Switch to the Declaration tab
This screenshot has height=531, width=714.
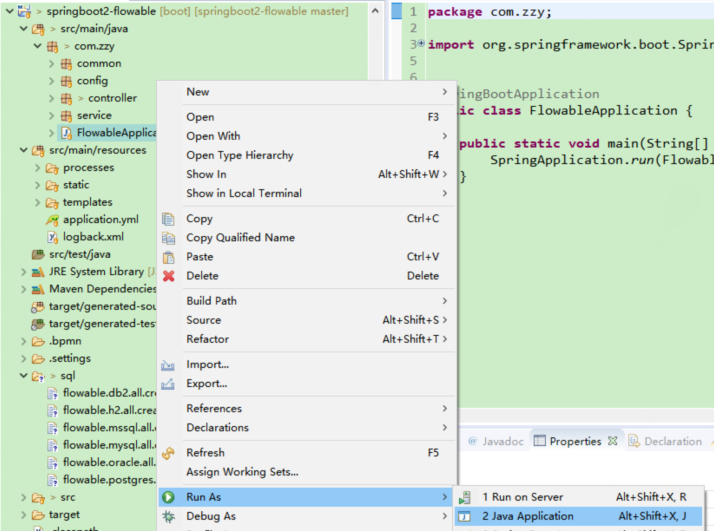pyautogui.click(x=666, y=441)
